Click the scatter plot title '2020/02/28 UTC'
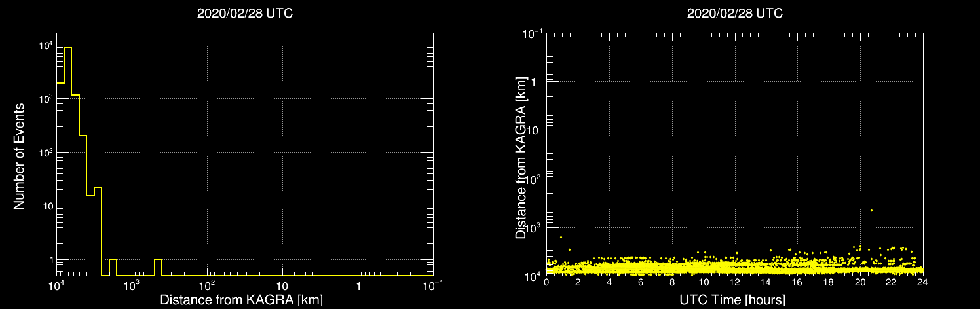The height and width of the screenshot is (309, 980). pyautogui.click(x=734, y=13)
